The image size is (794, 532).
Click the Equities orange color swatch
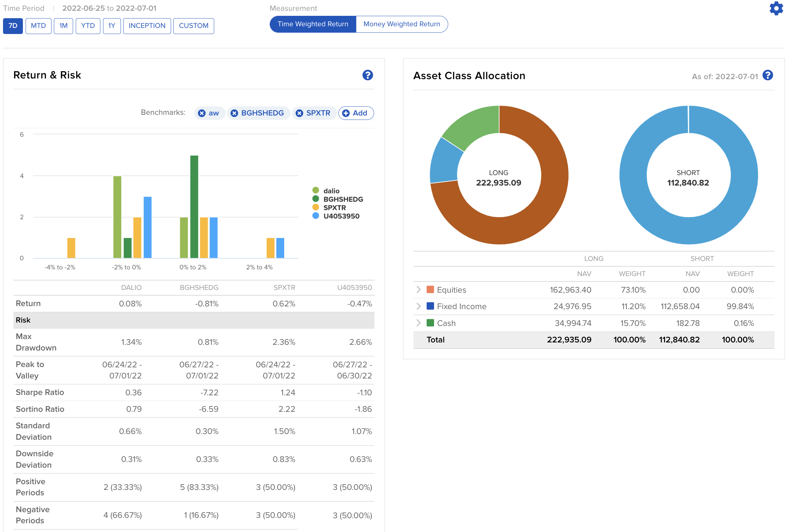pos(430,290)
